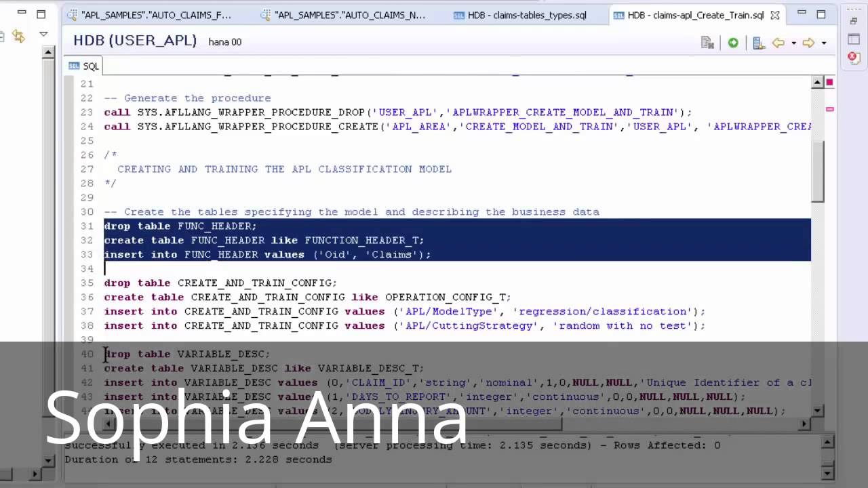Switch to APL_SAMPLES AUTO_CLAIMS_N tab

point(342,15)
